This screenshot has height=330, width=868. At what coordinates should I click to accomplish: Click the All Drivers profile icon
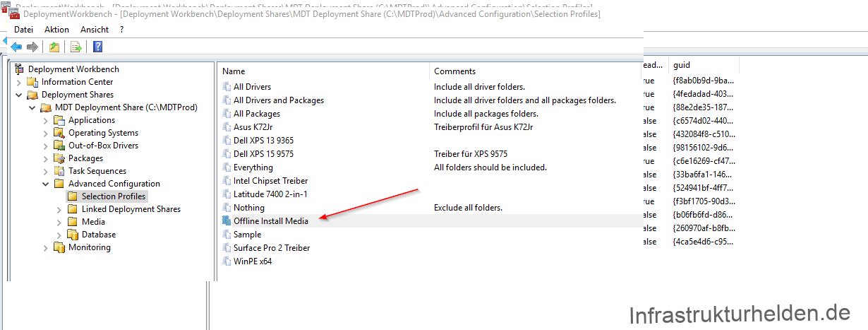(227, 87)
